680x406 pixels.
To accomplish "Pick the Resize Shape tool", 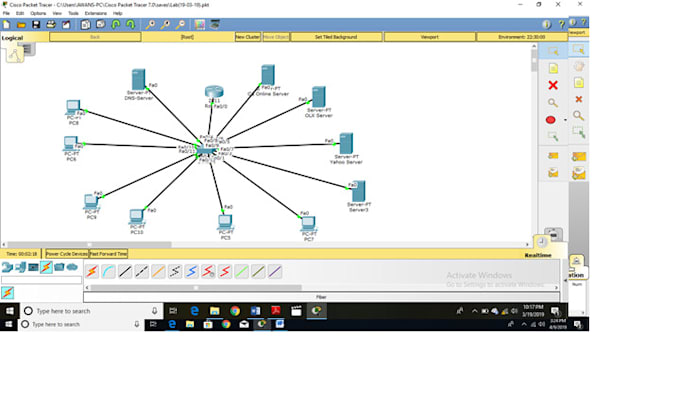I will (x=553, y=137).
